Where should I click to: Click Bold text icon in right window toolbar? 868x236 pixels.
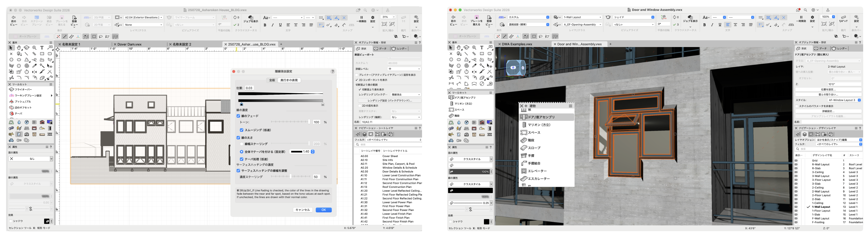pyautogui.click(x=704, y=25)
